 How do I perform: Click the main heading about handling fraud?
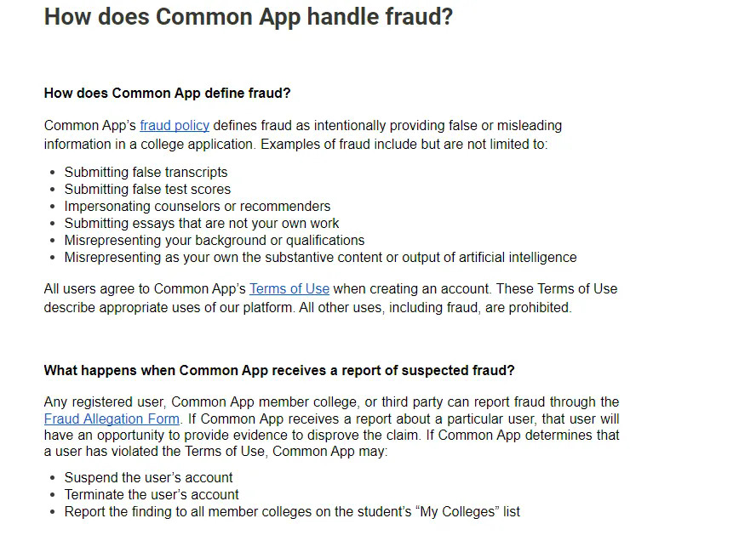248,17
